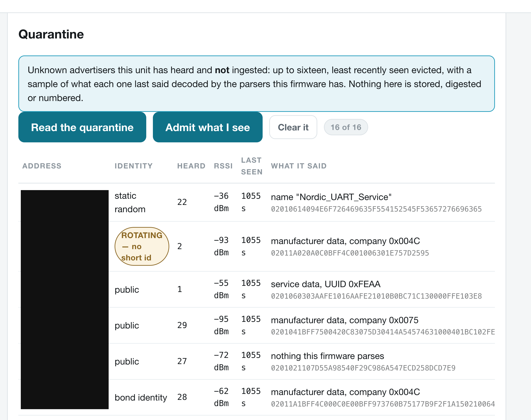Click hex payload starting 0201060303AAFE
The width and height of the screenshot is (531, 420).
(376, 296)
